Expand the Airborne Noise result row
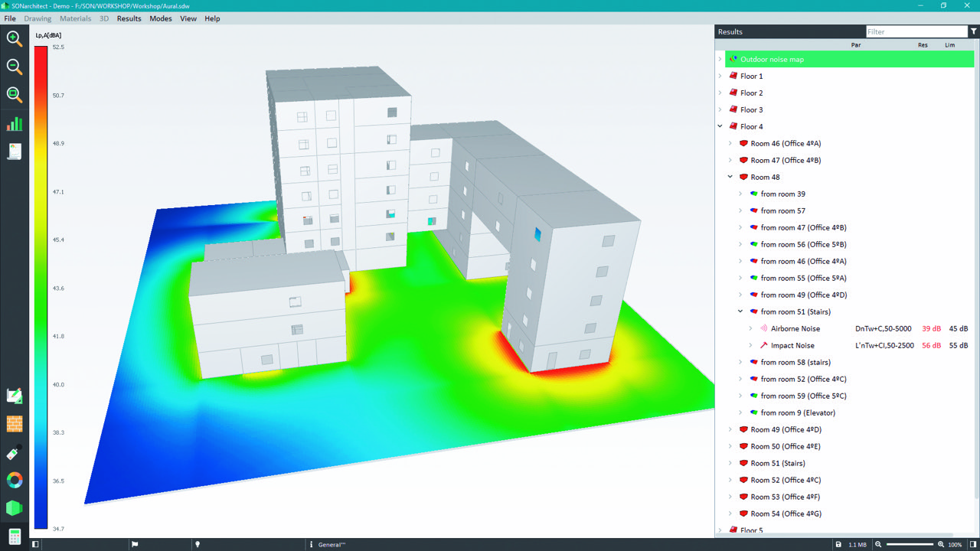Image resolution: width=980 pixels, height=551 pixels. click(x=751, y=329)
